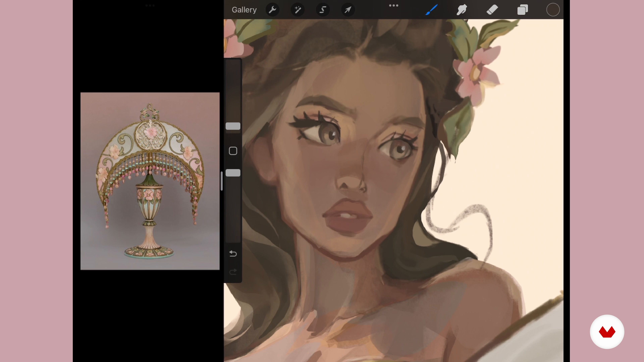
Task: Select the Smudge tool
Action: tap(462, 10)
